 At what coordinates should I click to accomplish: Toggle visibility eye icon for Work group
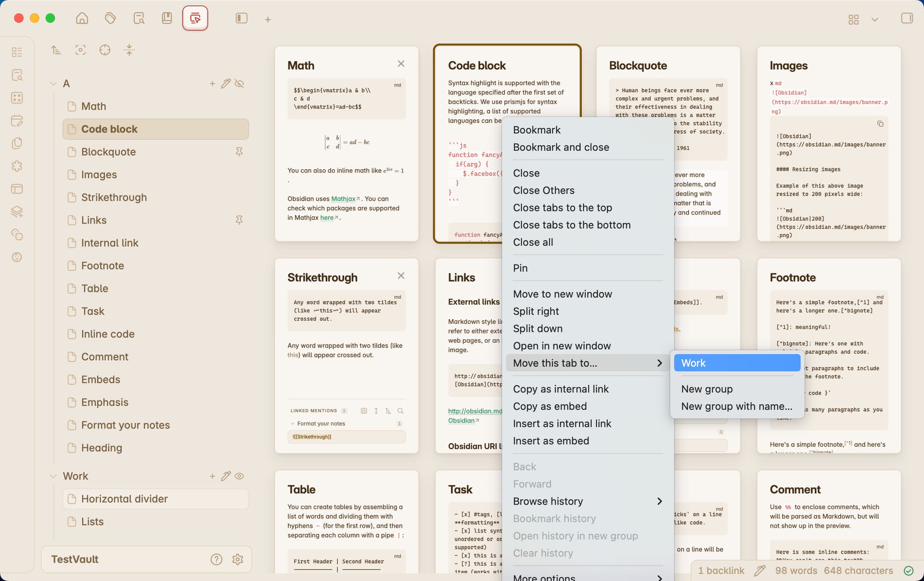click(239, 476)
